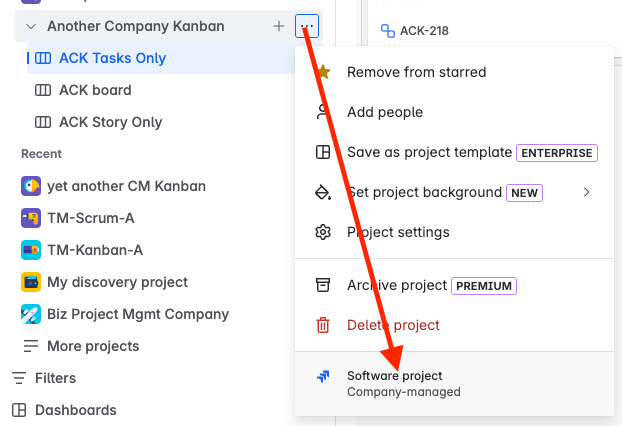The image size is (622, 426).
Task: Open Filters in the sidebar
Action: coord(55,378)
